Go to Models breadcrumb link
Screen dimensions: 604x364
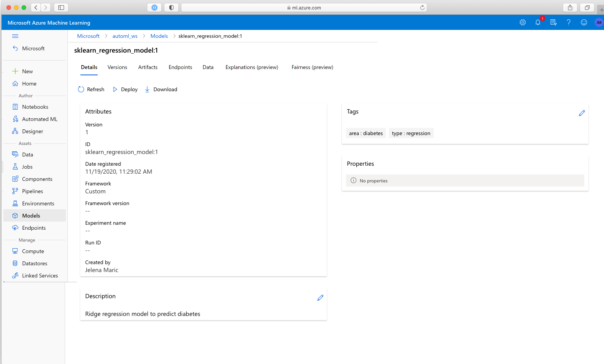tap(159, 36)
